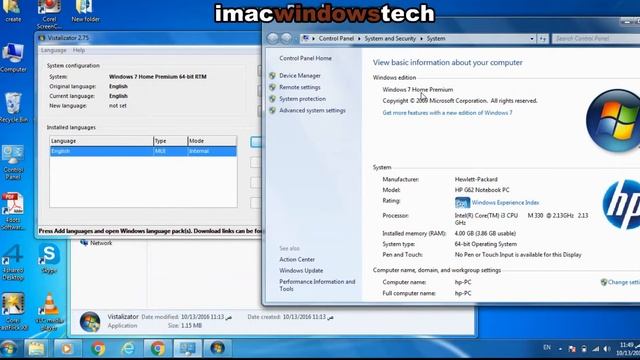Select the English row in installed languages
The height and width of the screenshot is (360, 640).
[x=143, y=151]
